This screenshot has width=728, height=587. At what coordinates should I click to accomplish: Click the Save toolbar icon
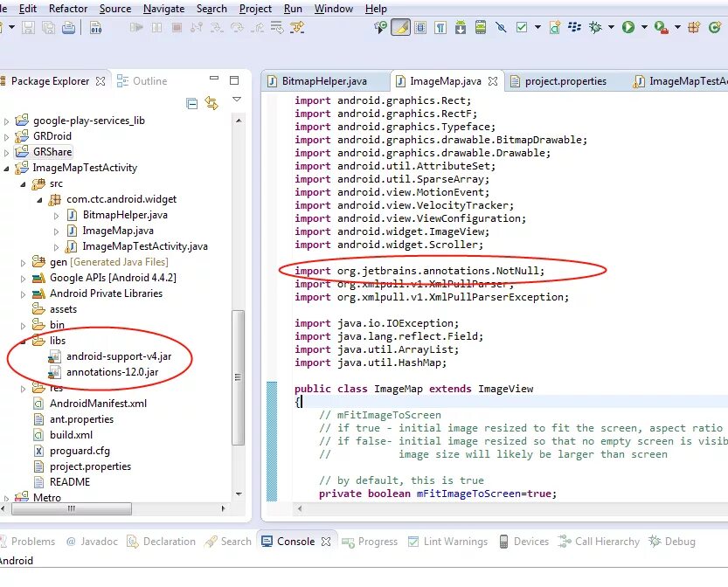point(28,28)
